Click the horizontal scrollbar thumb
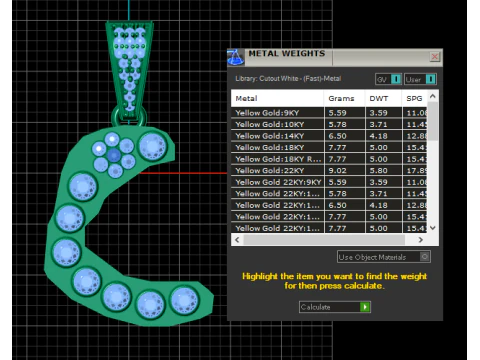This screenshot has width=480, height=360. point(324,240)
